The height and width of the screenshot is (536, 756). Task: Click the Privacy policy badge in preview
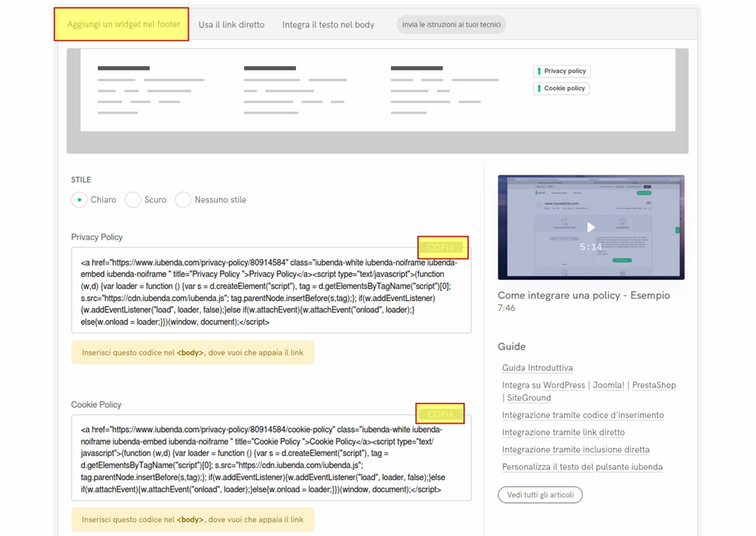(562, 71)
